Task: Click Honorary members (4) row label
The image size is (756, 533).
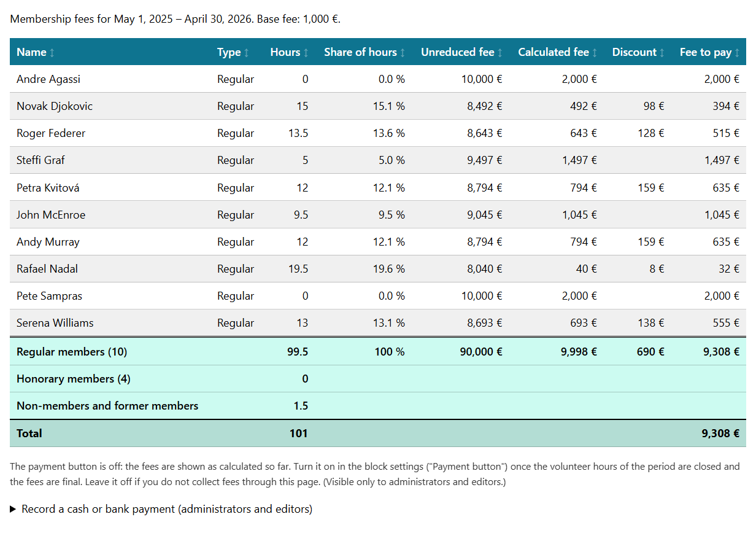Action: [x=74, y=379]
